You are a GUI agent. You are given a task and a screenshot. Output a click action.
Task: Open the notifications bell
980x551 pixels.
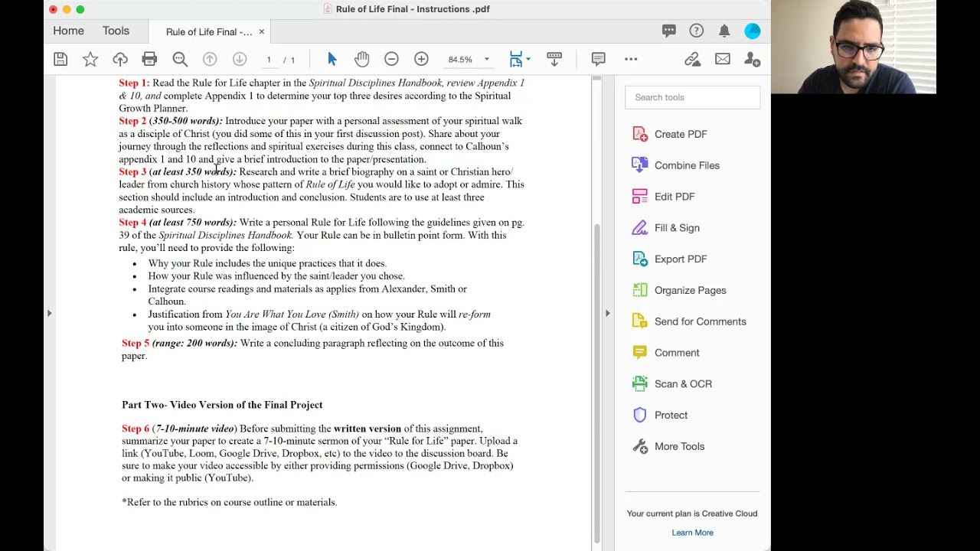[x=724, y=31]
